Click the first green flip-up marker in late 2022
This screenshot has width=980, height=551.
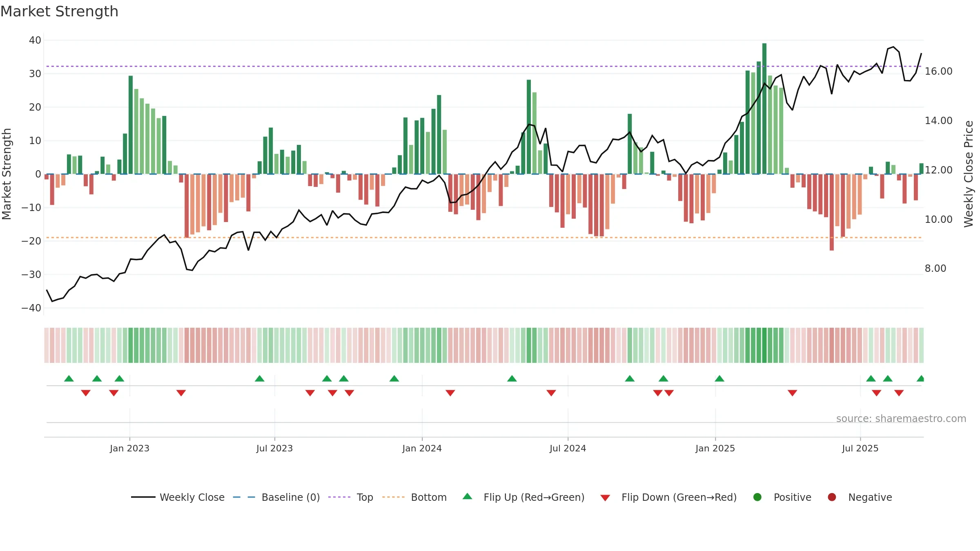pos(69,378)
